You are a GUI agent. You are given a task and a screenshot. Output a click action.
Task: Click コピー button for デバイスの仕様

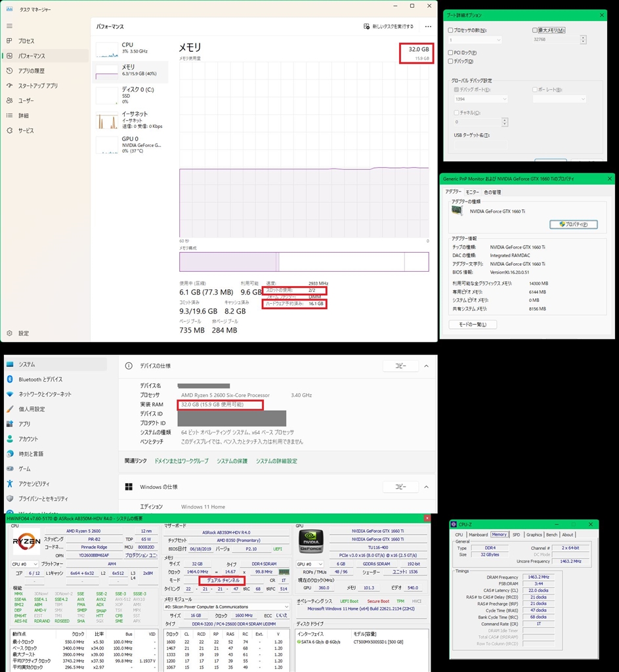coord(400,366)
